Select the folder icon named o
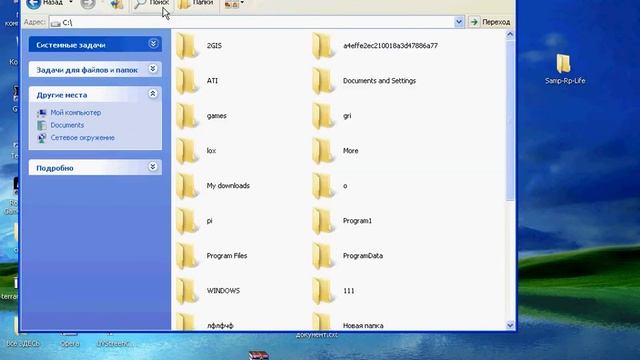This screenshot has height=360, width=640. pyautogui.click(x=324, y=186)
